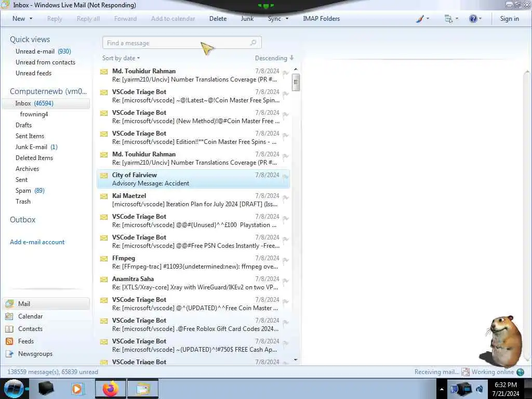Open the Menus icon dropdown

pyautogui.click(x=451, y=19)
